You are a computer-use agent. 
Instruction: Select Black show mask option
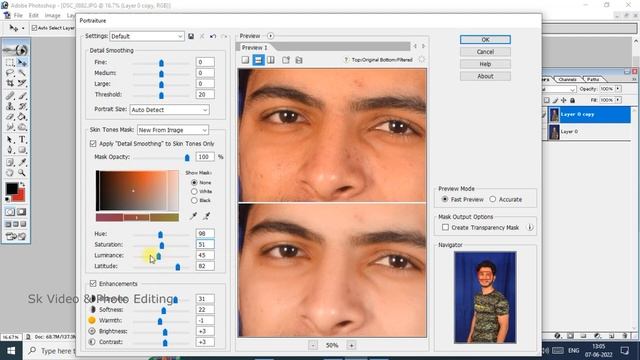click(x=194, y=200)
